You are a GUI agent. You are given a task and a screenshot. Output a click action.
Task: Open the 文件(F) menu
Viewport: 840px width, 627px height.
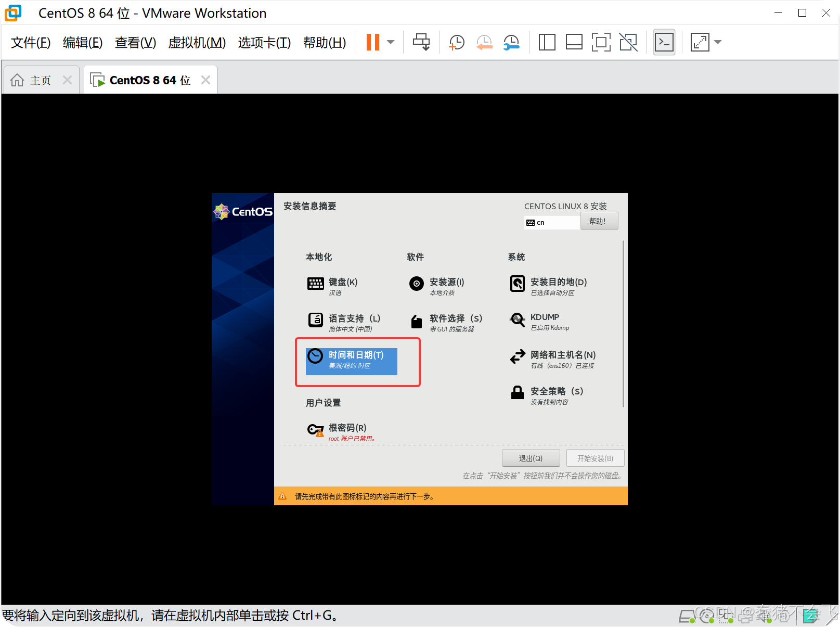[x=31, y=43]
